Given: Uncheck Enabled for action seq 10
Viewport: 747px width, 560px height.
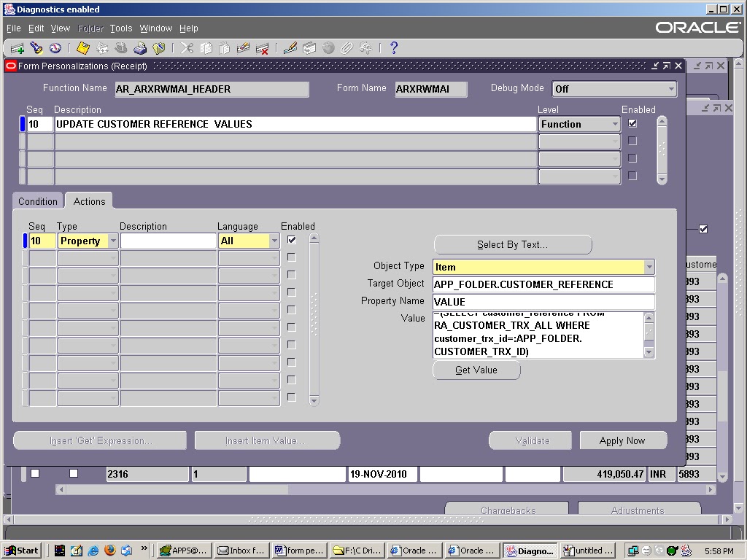Looking at the screenshot, I should pos(292,240).
